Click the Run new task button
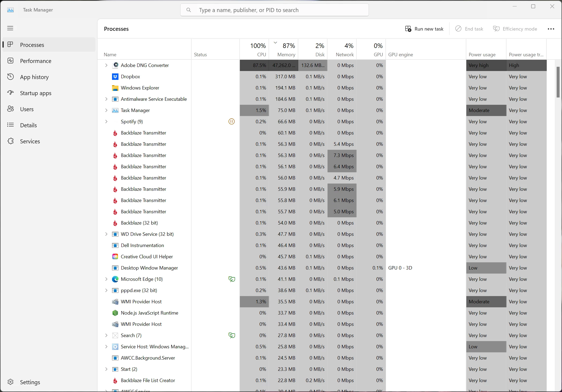The image size is (562, 392). click(x=424, y=29)
